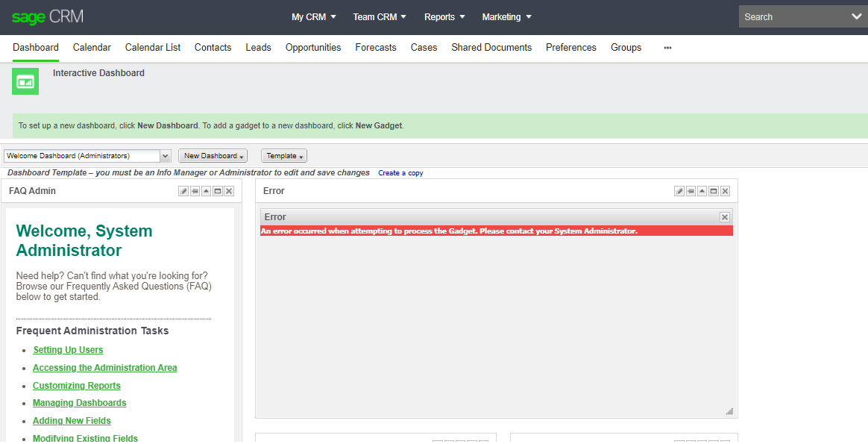Open the Shared Documents tab

[x=491, y=48]
